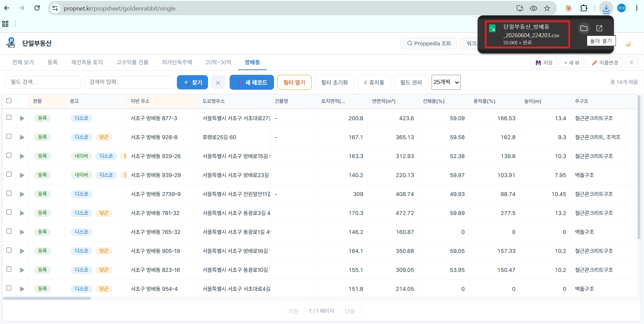644x324 pixels.
Task: Clear the search with the X button
Action: click(x=218, y=83)
